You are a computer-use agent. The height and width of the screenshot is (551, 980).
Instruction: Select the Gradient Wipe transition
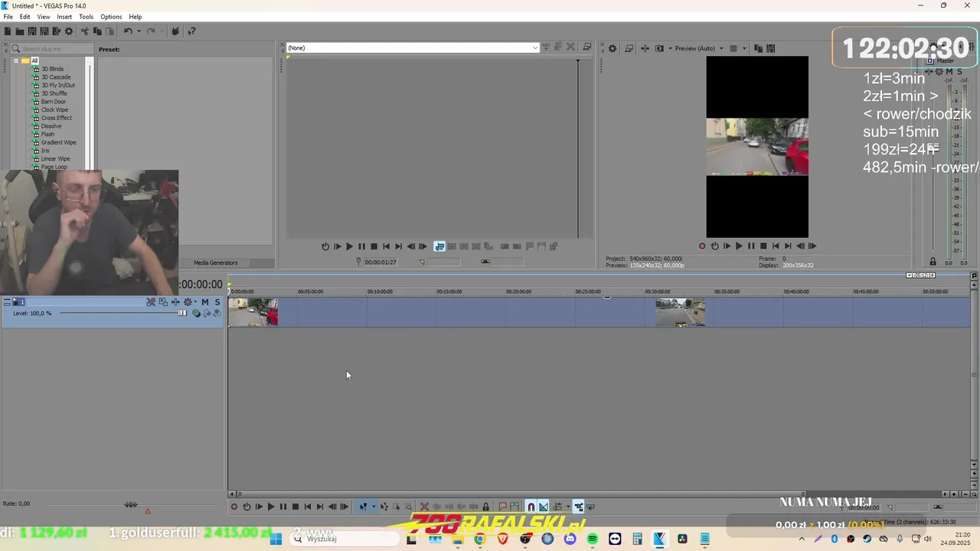tap(58, 142)
